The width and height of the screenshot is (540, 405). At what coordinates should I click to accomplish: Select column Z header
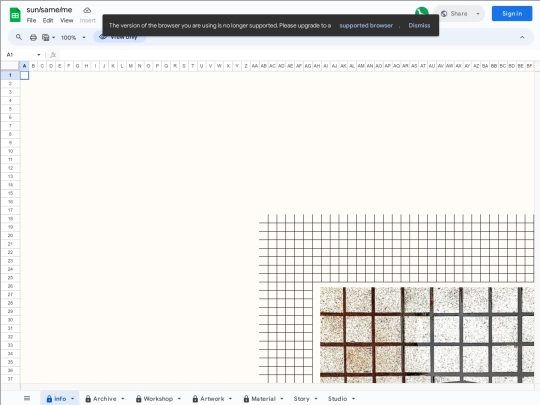point(246,66)
